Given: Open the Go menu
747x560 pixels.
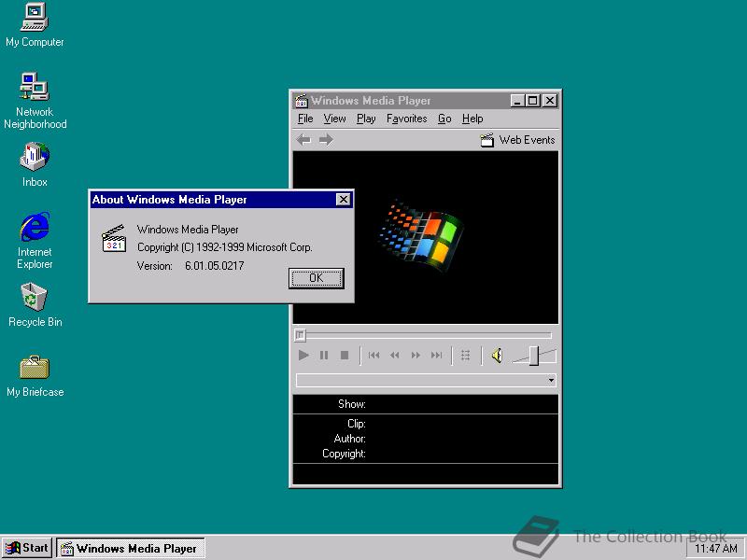Looking at the screenshot, I should tap(444, 119).
